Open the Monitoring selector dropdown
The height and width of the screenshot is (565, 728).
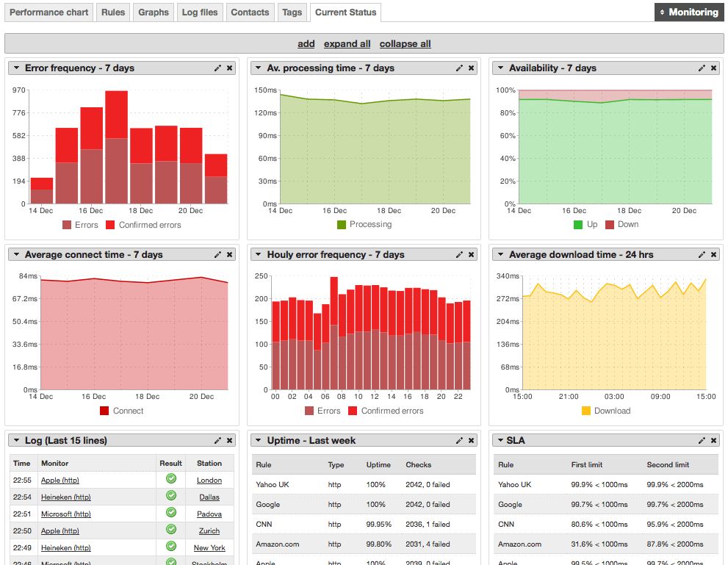[689, 12]
